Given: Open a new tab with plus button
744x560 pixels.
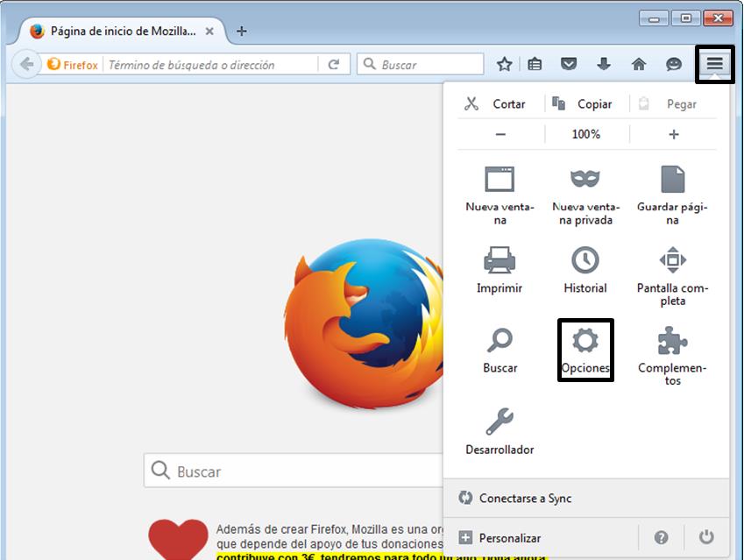Looking at the screenshot, I should click(x=242, y=32).
